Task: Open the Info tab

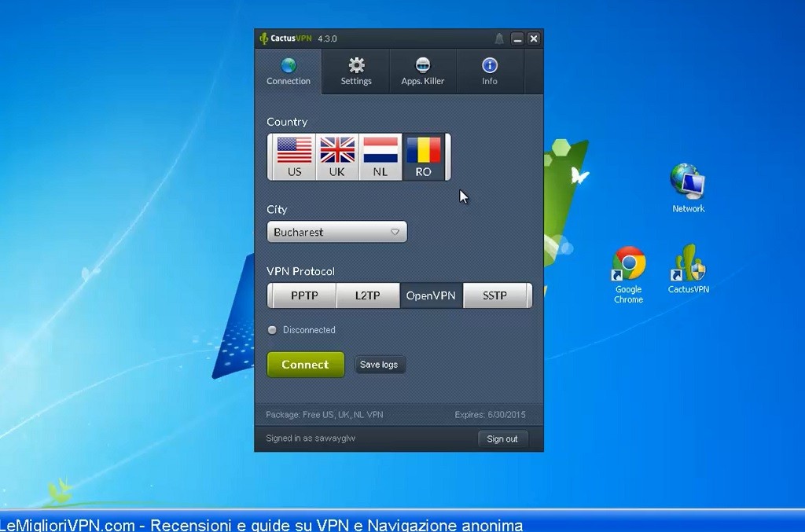Action: click(x=489, y=72)
